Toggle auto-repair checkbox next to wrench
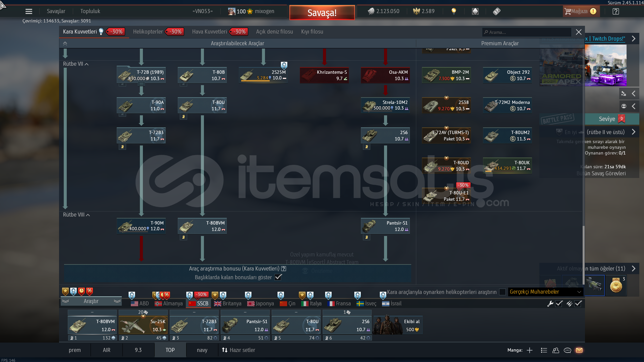Viewport: 644px width, 362px height. 559,304
